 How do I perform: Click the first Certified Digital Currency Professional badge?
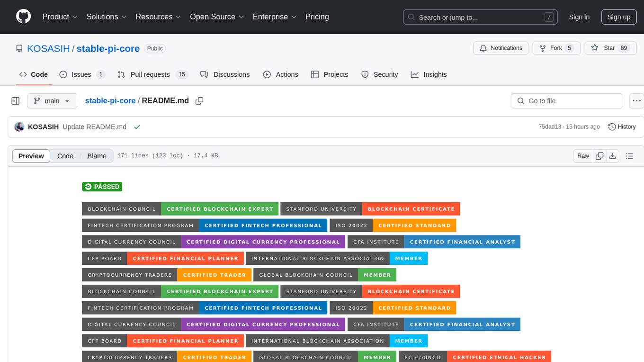point(214,242)
